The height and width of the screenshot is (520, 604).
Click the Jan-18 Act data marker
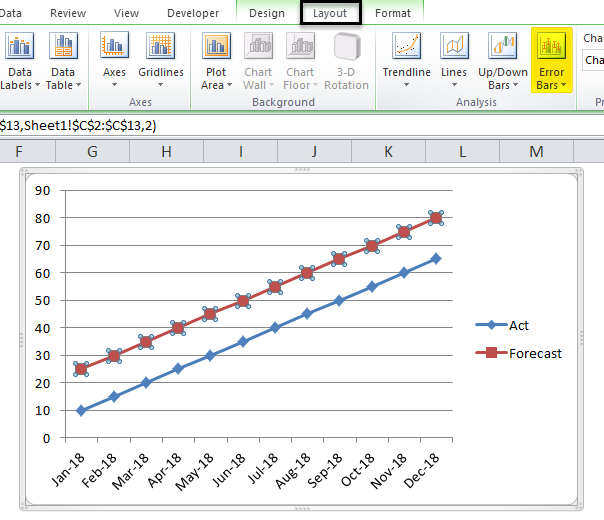(81, 410)
